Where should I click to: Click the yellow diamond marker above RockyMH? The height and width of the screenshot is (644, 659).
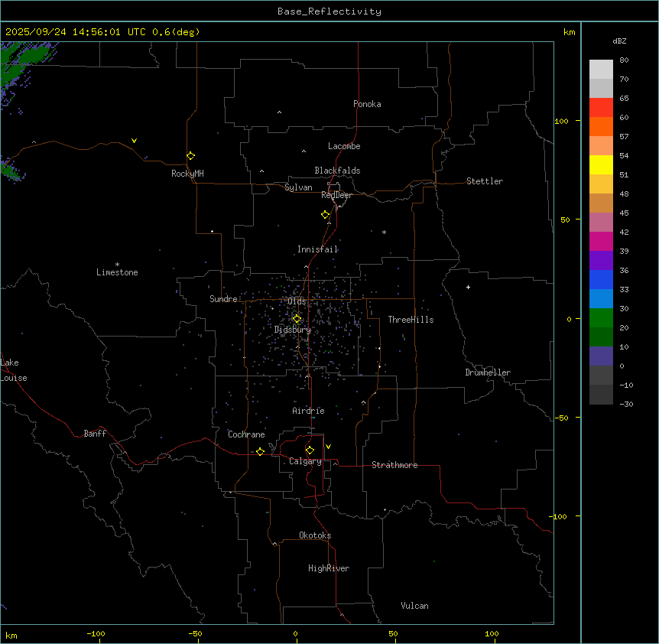tap(190, 155)
